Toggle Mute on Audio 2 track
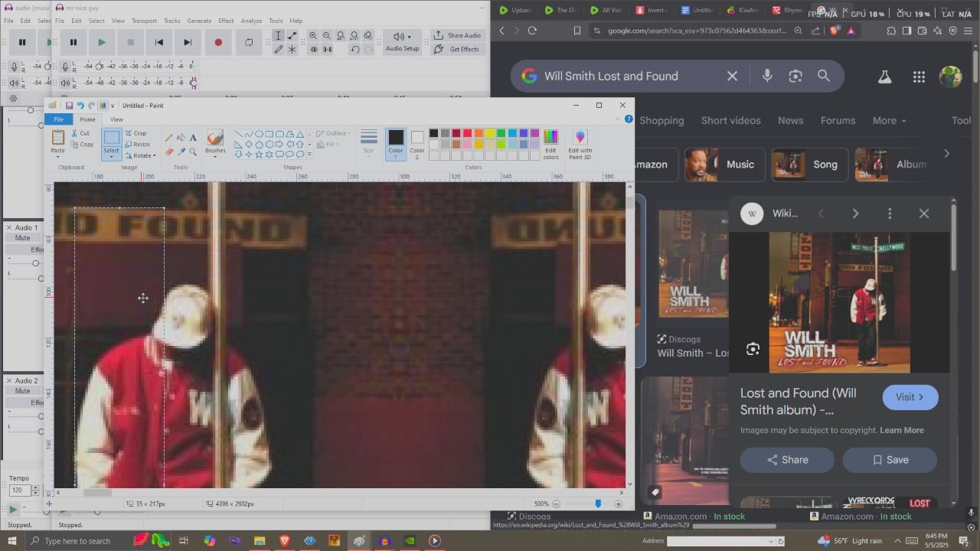The height and width of the screenshot is (551, 980). [x=23, y=391]
